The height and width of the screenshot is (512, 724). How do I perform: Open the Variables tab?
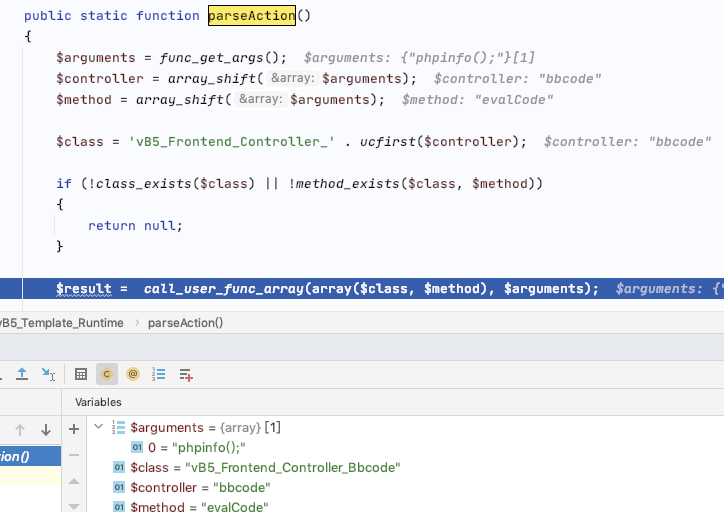(x=98, y=401)
